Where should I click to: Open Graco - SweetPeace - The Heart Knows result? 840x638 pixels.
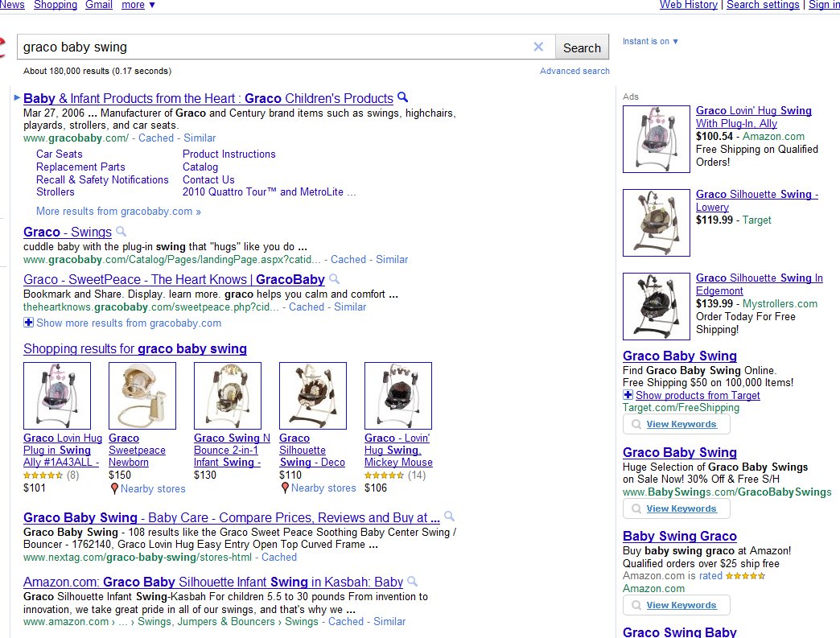pyautogui.click(x=174, y=280)
